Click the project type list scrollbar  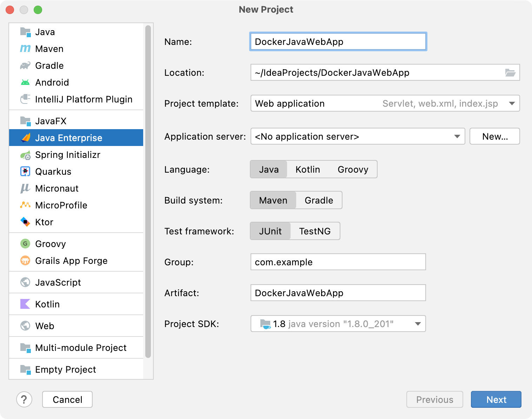tap(148, 191)
